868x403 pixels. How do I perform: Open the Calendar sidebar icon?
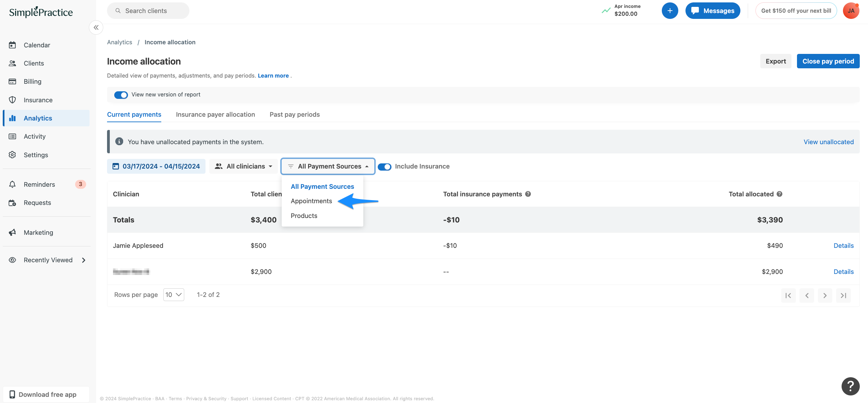12,45
